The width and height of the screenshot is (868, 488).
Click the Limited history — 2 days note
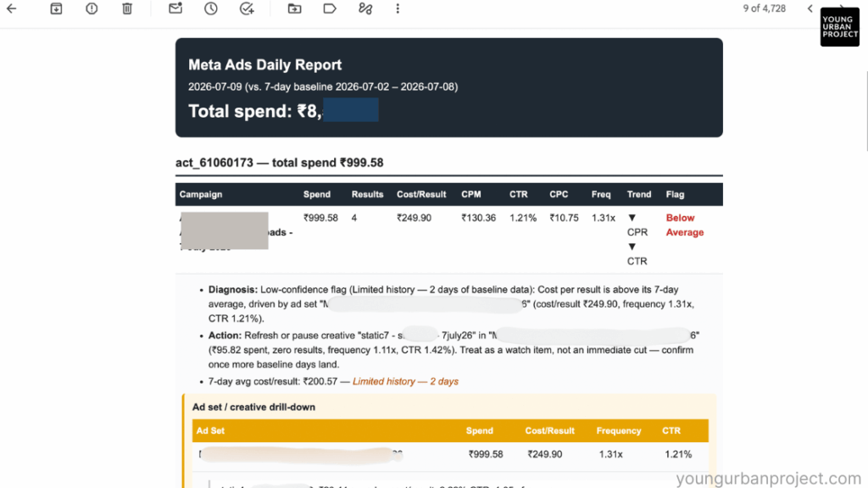click(x=405, y=381)
